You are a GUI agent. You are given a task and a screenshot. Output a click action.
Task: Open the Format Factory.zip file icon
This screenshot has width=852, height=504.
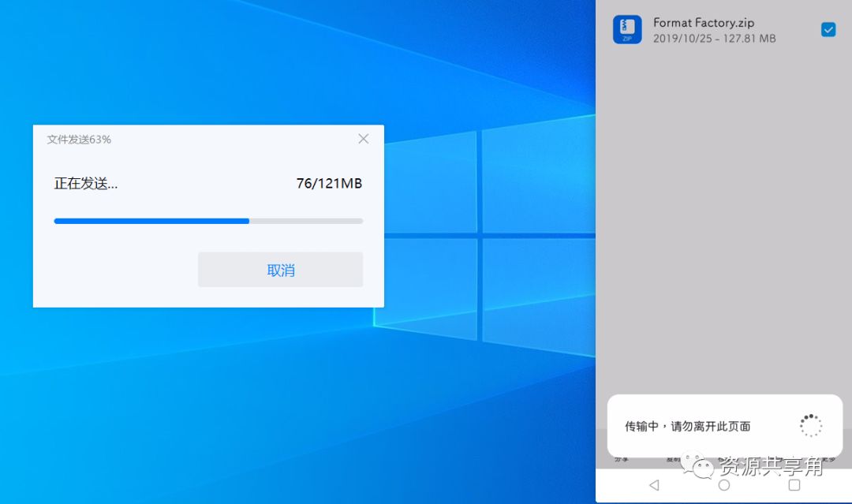tap(627, 29)
